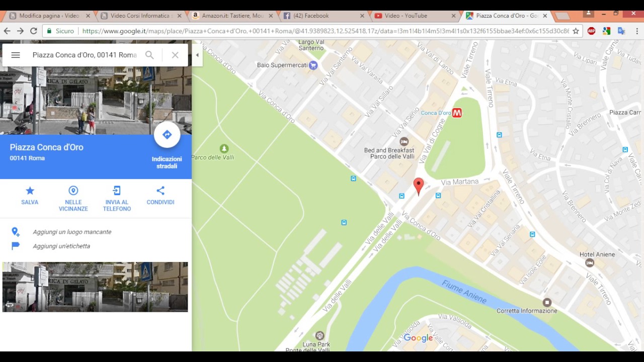Click the search box text field
The image size is (644, 362).
coord(85,55)
